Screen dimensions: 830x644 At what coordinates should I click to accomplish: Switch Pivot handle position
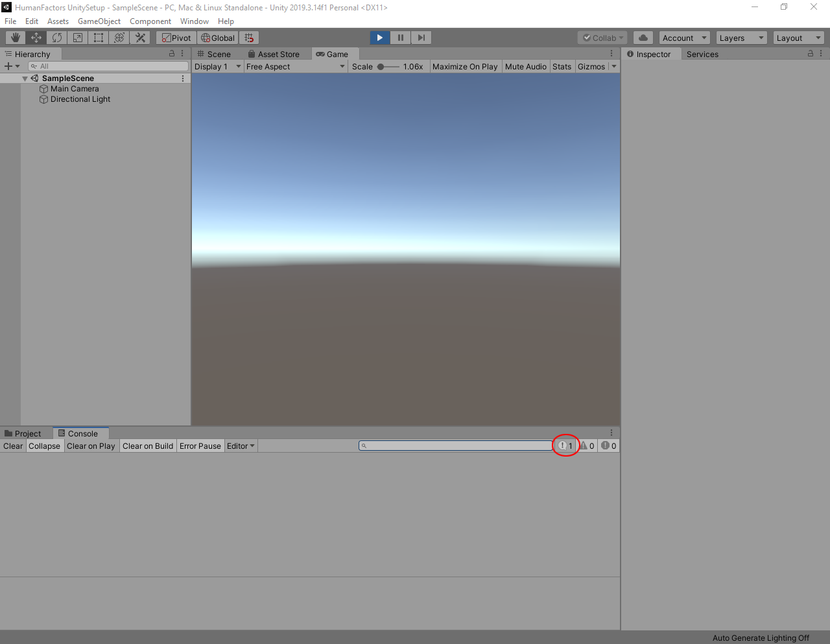176,38
